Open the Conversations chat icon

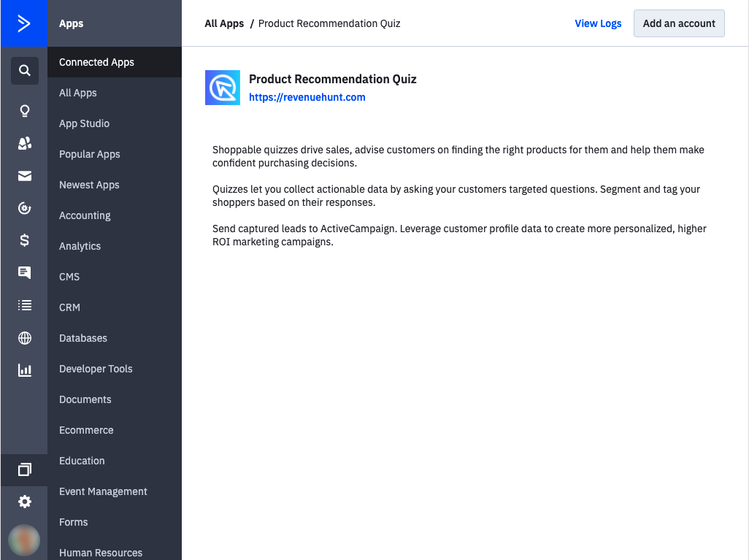pos(24,272)
